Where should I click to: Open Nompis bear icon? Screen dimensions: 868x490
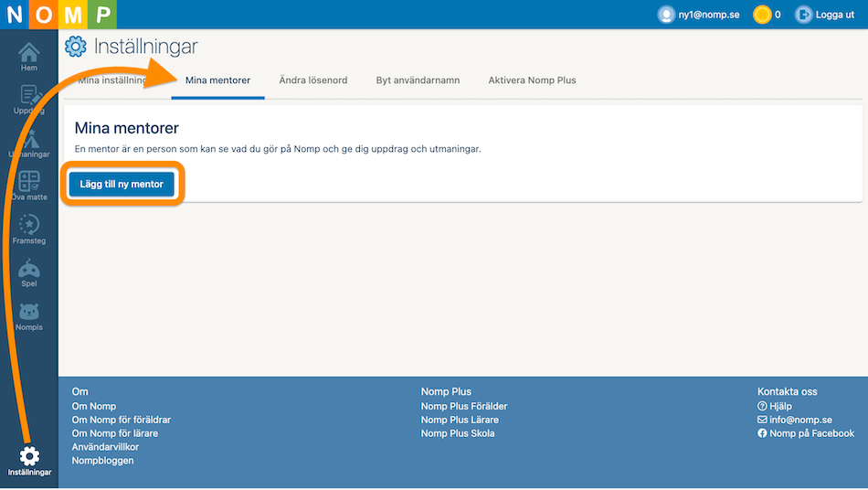pos(29,312)
